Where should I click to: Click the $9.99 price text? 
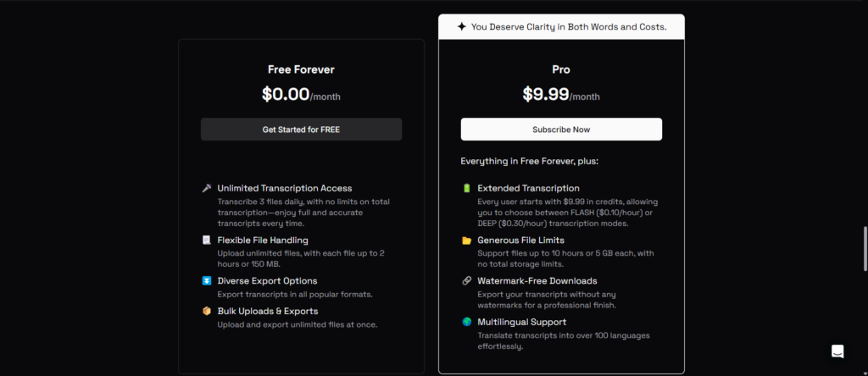[546, 95]
